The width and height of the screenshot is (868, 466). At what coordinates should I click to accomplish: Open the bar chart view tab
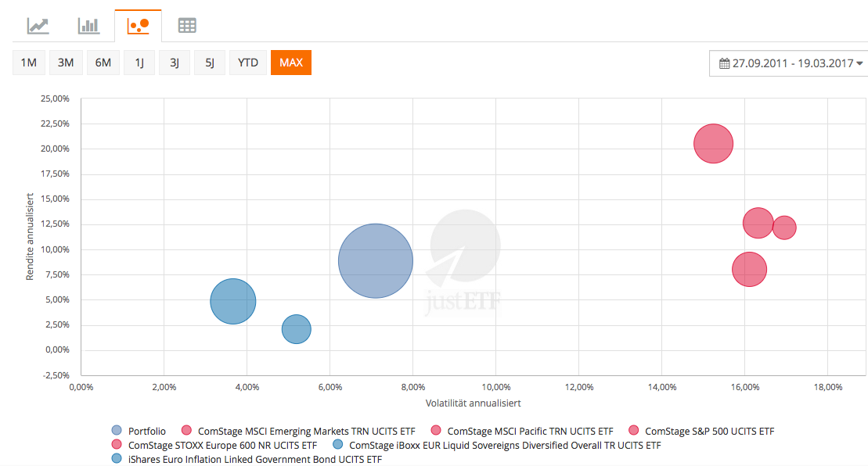click(x=88, y=26)
